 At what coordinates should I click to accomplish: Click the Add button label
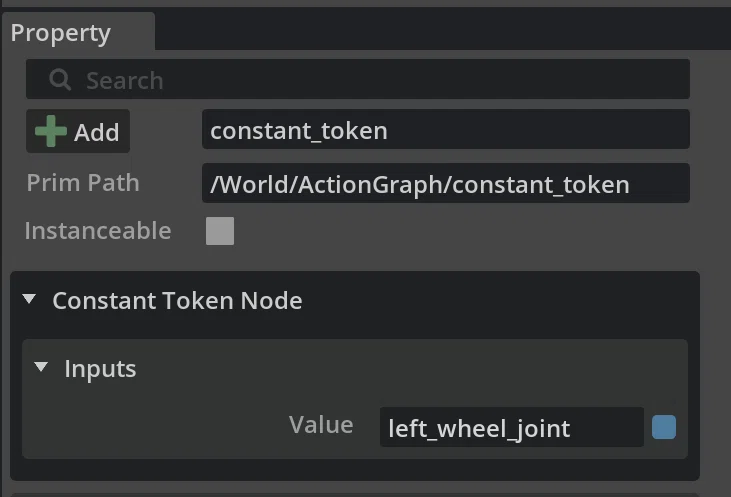coord(97,132)
